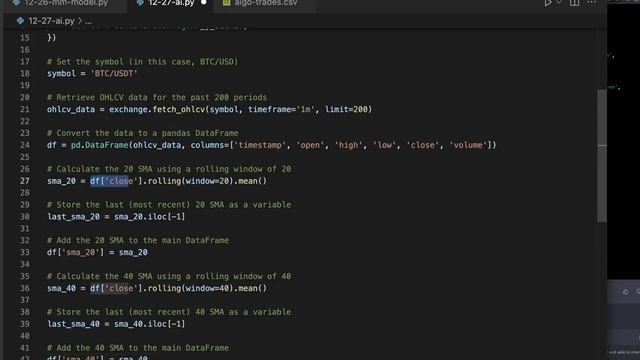640x360 pixels.
Task: Select the 12-27-ai.py editor tab
Action: (x=171, y=3)
